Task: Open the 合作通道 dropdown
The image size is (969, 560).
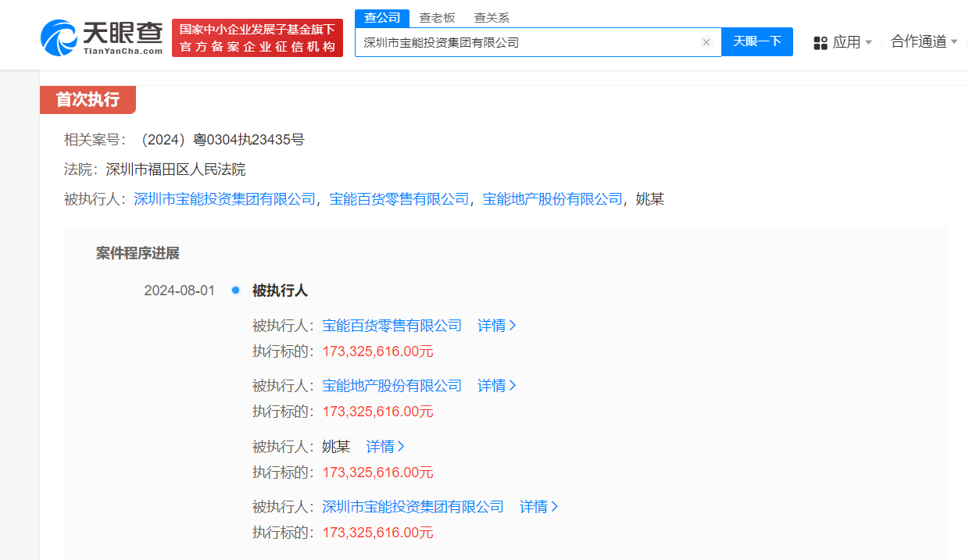Action: point(924,42)
